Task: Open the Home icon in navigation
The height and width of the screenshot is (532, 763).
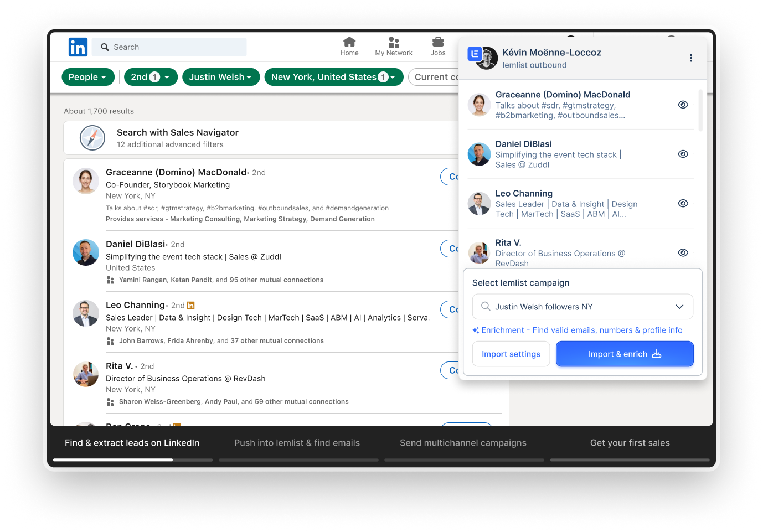Action: point(349,43)
